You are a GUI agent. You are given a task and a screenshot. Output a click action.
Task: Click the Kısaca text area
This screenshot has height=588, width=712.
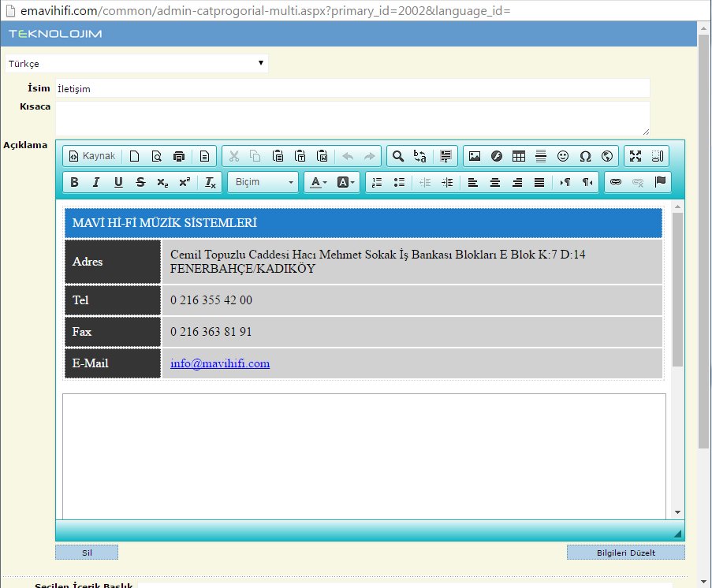point(352,118)
